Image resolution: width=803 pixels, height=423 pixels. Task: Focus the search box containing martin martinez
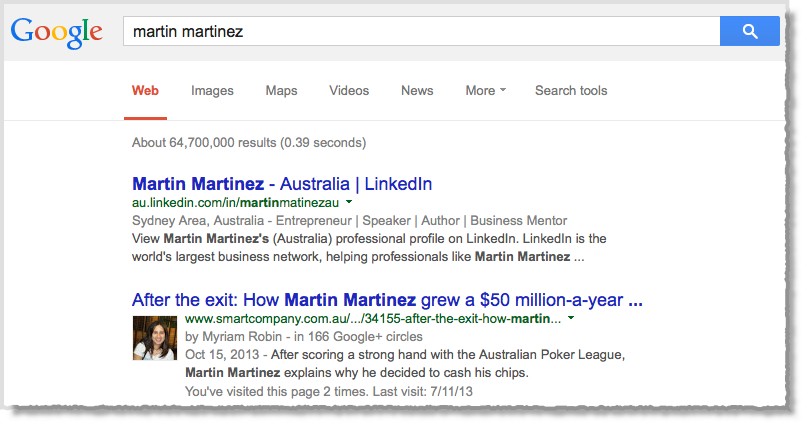421,31
